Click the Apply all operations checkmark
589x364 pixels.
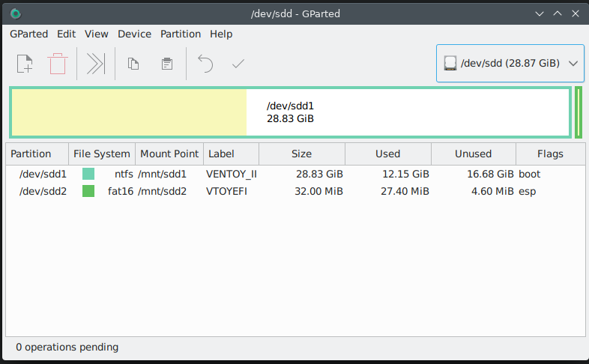coord(238,64)
